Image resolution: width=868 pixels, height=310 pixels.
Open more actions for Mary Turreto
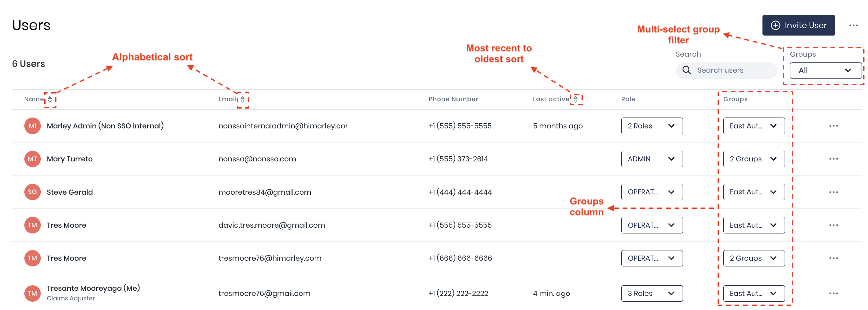[x=833, y=159]
